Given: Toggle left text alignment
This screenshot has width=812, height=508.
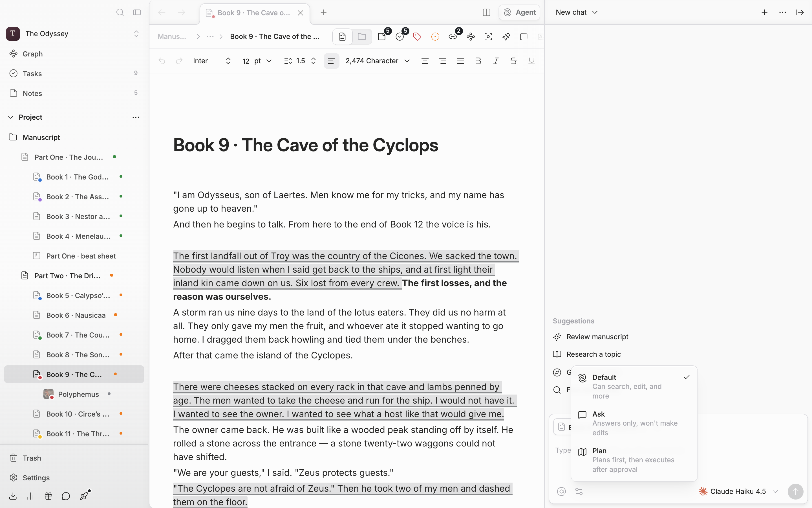Looking at the screenshot, I should point(331,61).
